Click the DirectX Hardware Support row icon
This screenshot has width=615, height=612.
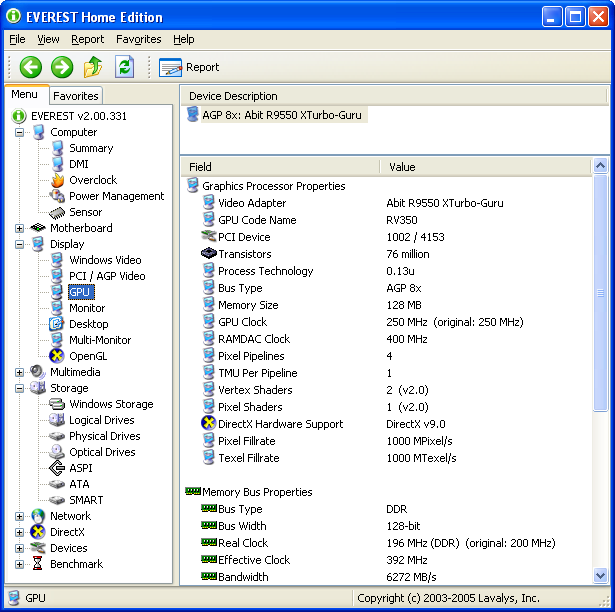(x=208, y=423)
